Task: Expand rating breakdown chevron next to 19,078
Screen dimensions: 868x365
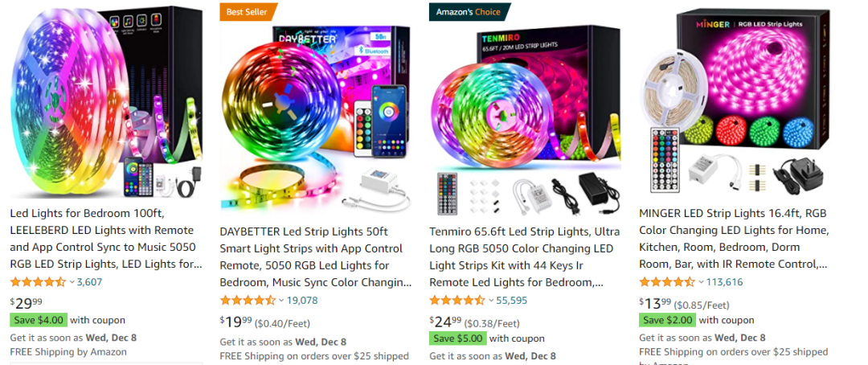Action: 281,301
